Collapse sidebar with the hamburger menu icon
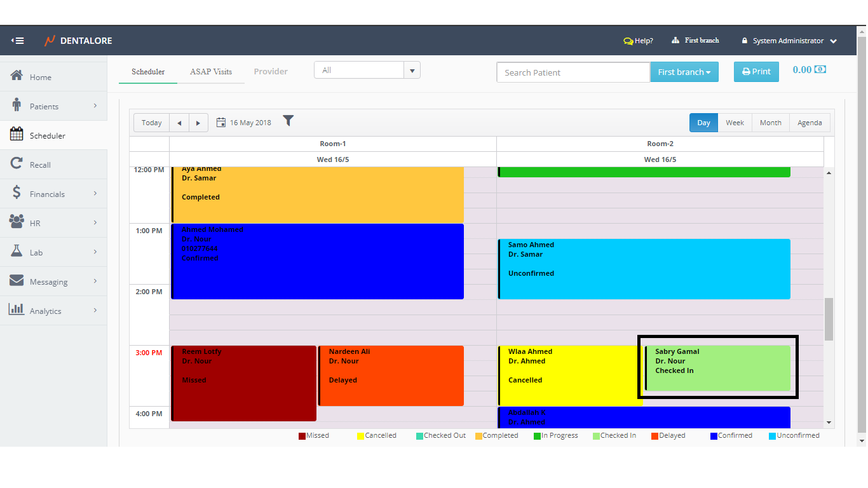The height and width of the screenshot is (488, 868). click(18, 41)
